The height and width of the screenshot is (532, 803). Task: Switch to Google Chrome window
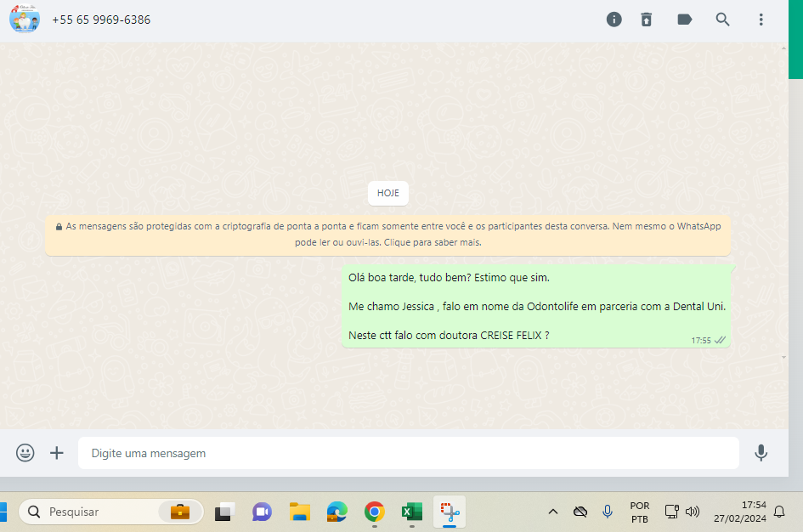(375, 512)
